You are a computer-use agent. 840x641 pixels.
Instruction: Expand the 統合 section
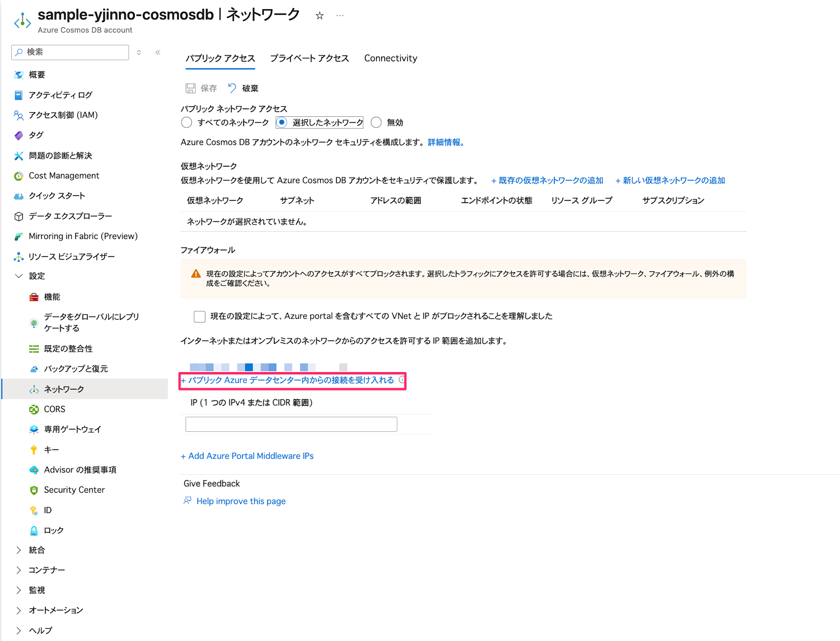coord(18,550)
